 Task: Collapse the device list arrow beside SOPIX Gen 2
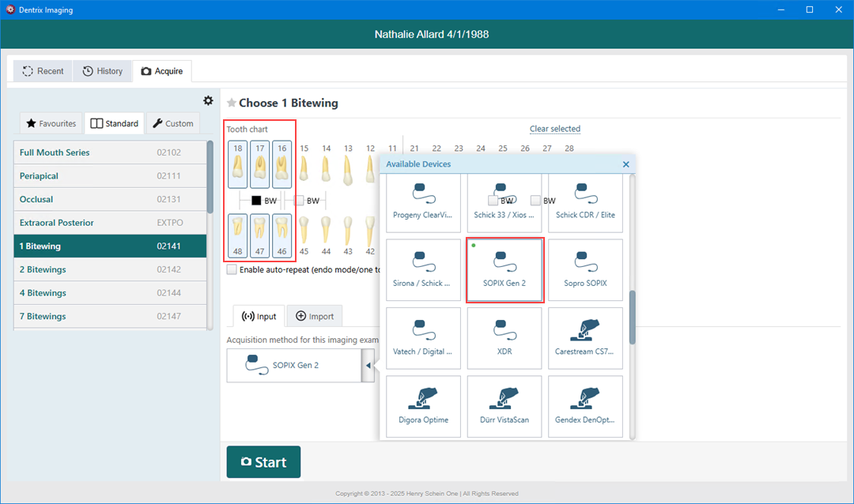(x=368, y=366)
